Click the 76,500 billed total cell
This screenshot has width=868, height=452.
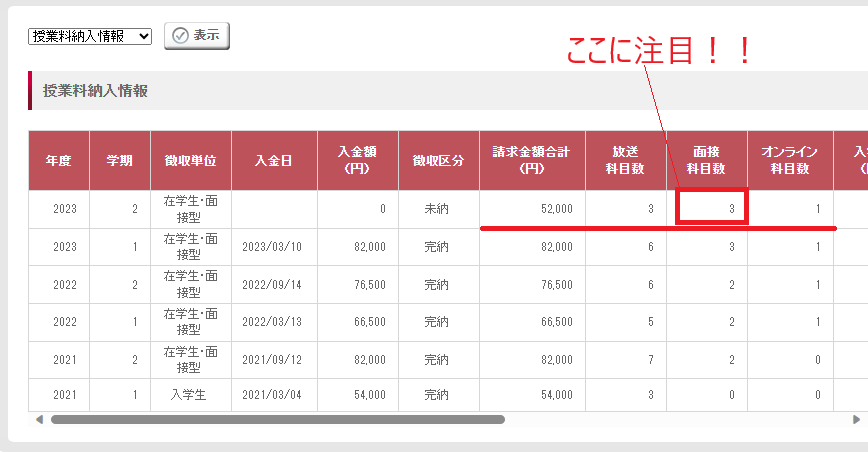coord(532,285)
